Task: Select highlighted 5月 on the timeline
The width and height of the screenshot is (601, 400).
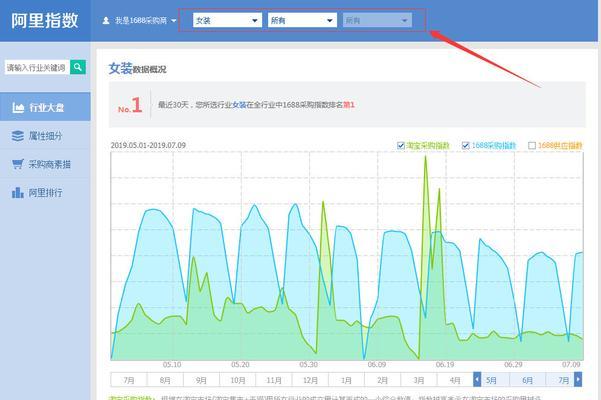Action: click(491, 380)
